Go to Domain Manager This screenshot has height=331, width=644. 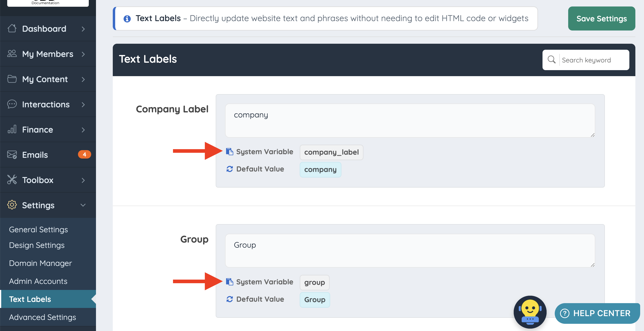coord(40,263)
